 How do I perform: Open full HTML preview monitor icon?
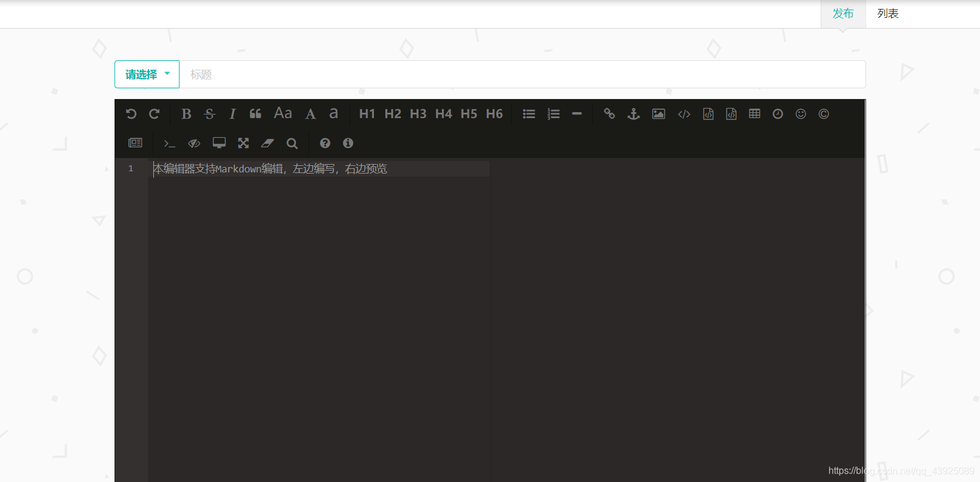(220, 143)
